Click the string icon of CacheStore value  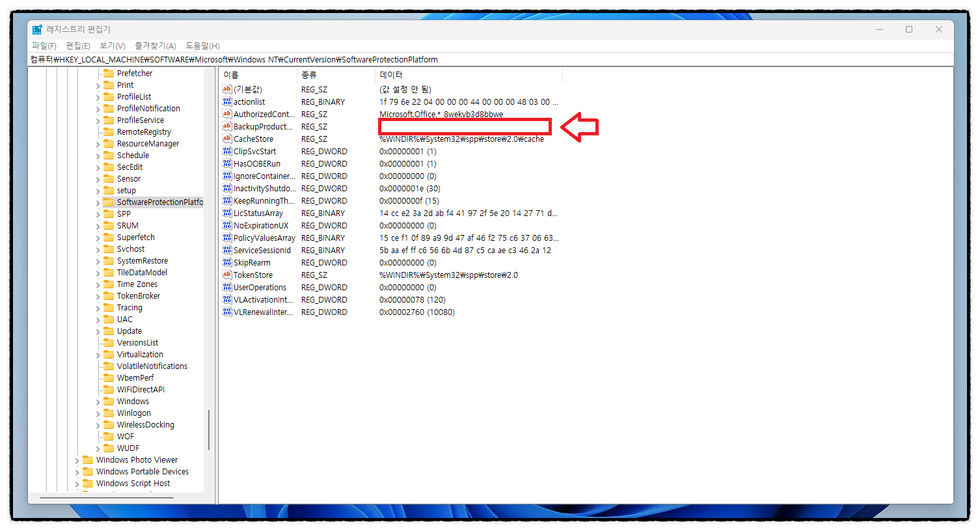click(x=227, y=139)
